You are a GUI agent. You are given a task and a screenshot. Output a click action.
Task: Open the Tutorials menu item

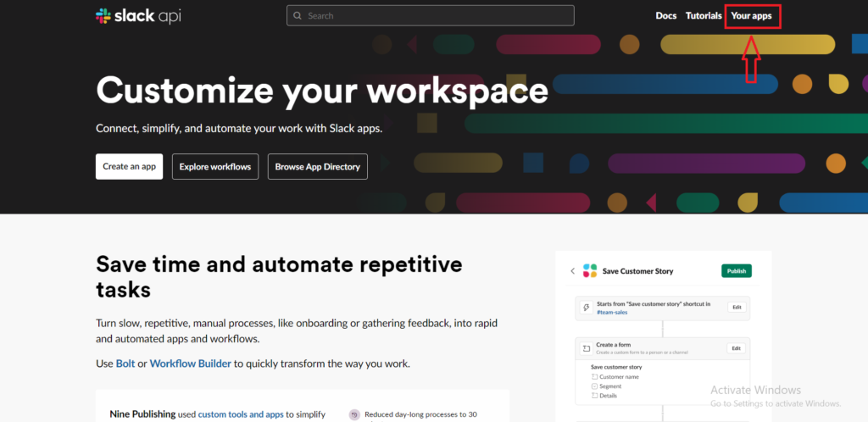coord(704,15)
